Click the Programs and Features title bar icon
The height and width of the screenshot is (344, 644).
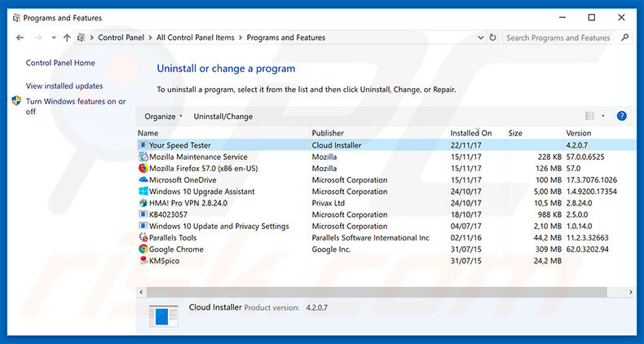16,18
